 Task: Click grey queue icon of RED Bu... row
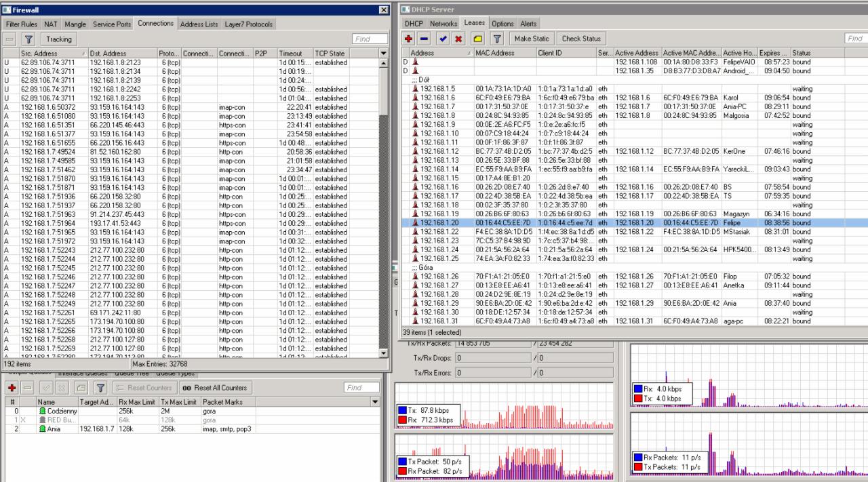click(42, 420)
